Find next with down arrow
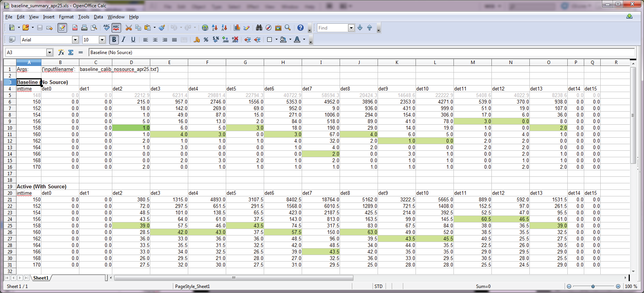The height and width of the screenshot is (293, 644). pos(360,28)
